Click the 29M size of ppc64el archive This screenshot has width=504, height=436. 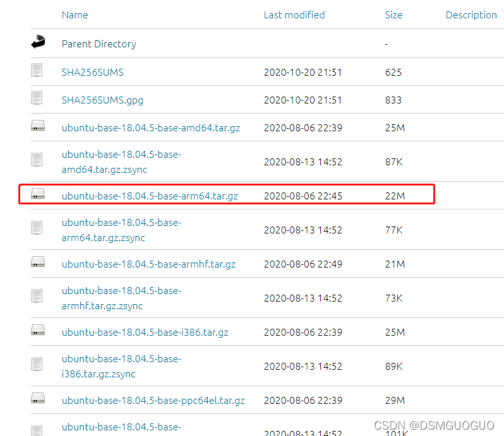pyautogui.click(x=395, y=401)
